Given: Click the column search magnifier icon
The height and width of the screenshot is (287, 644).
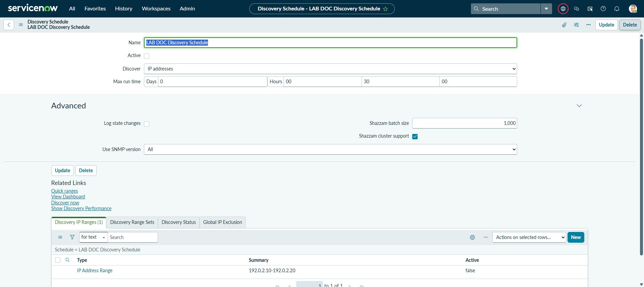Looking at the screenshot, I should pos(67,260).
